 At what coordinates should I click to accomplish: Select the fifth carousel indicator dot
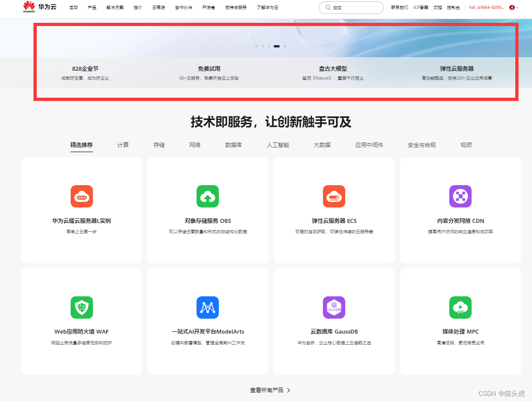pyautogui.click(x=285, y=46)
